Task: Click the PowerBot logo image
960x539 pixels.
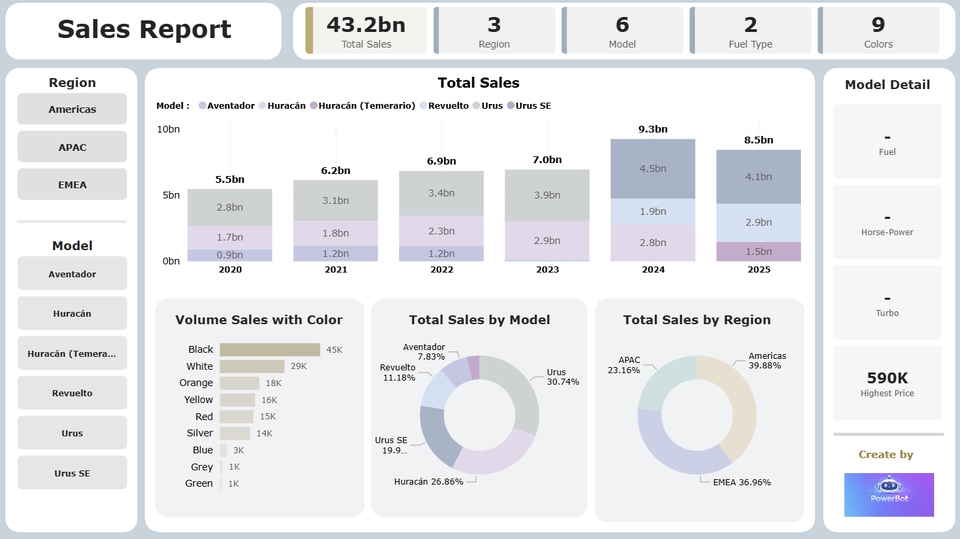Action: [889, 494]
